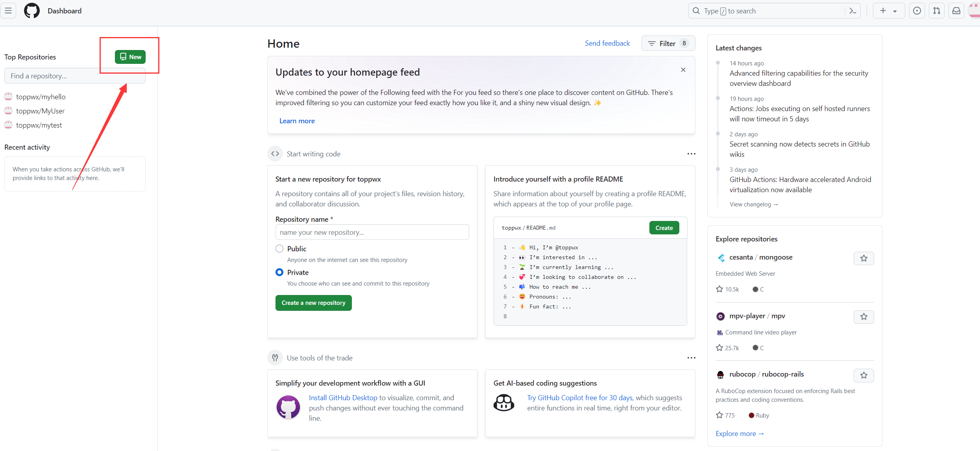Image resolution: width=980 pixels, height=451 pixels.
Task: Click the Explore more link
Action: click(740, 434)
